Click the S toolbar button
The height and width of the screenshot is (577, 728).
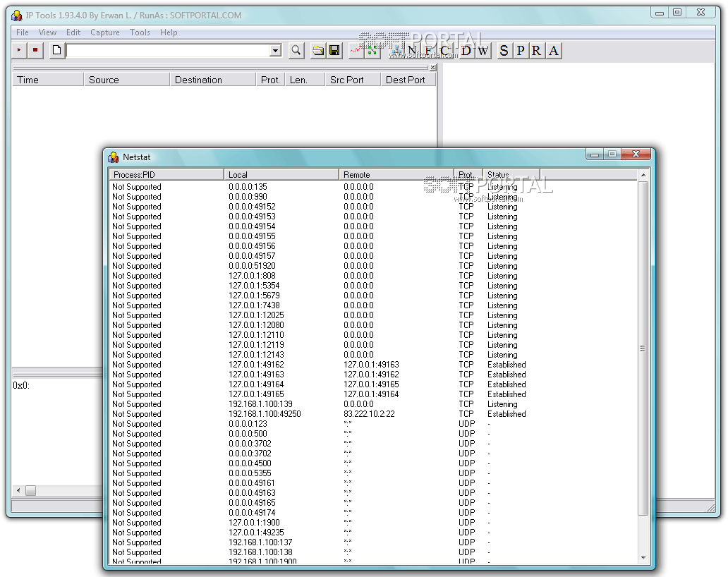[x=504, y=50]
